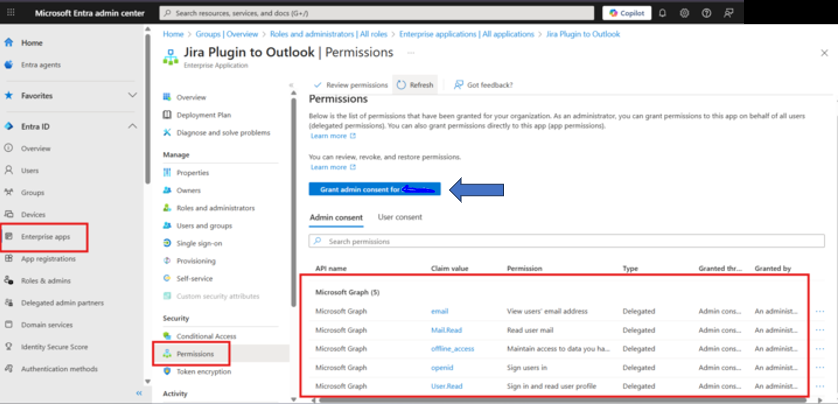838x405 pixels.
Task: Open Got feedback? in the toolbar
Action: pos(484,85)
